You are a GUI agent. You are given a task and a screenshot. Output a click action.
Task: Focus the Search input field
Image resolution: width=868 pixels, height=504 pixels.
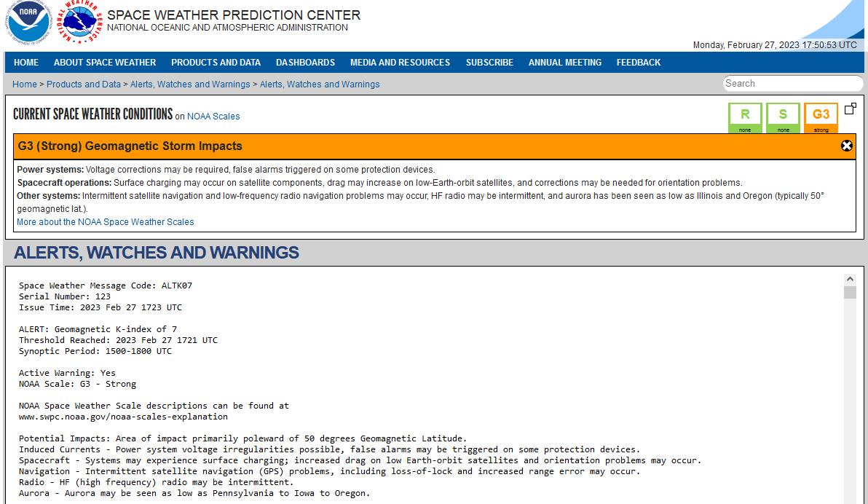click(x=792, y=84)
